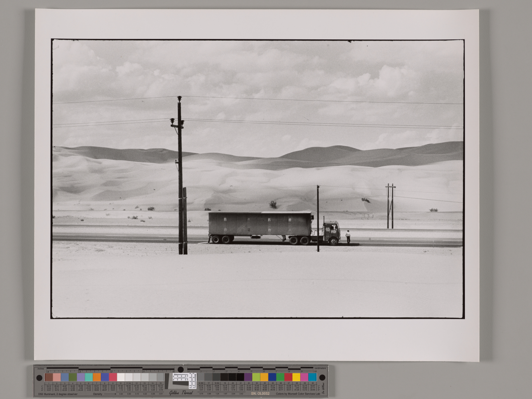
Task: Pick the white swatch numbered 10
Action: (121, 377)
